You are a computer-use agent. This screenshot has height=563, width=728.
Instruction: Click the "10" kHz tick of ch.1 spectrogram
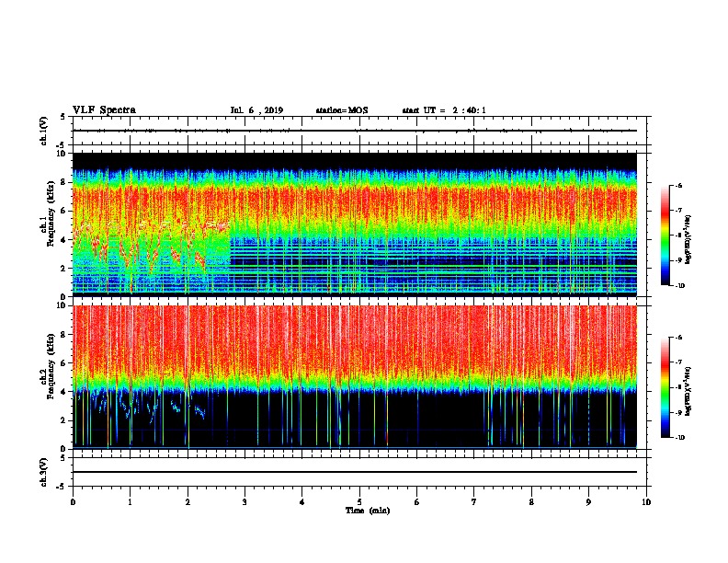tap(63, 154)
